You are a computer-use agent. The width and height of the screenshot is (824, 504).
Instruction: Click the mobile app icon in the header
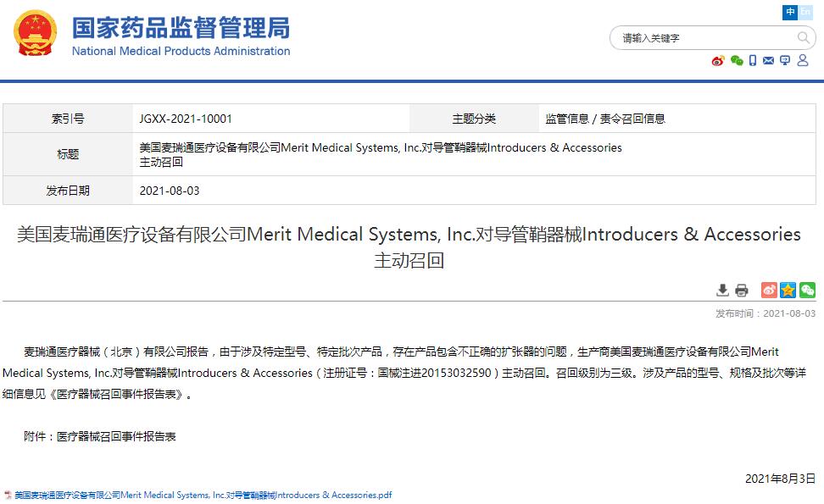pyautogui.click(x=754, y=61)
